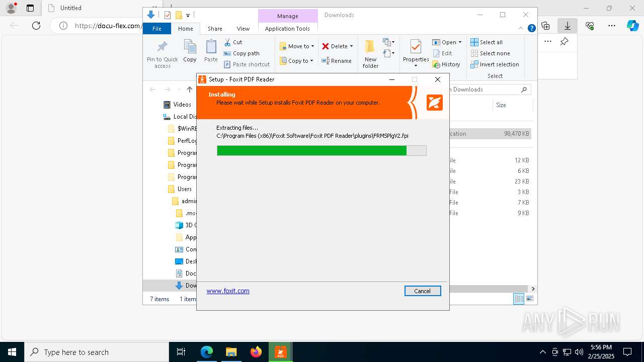Click the Up arrow in Explorer navigation
The image size is (644, 362).
[189, 89]
